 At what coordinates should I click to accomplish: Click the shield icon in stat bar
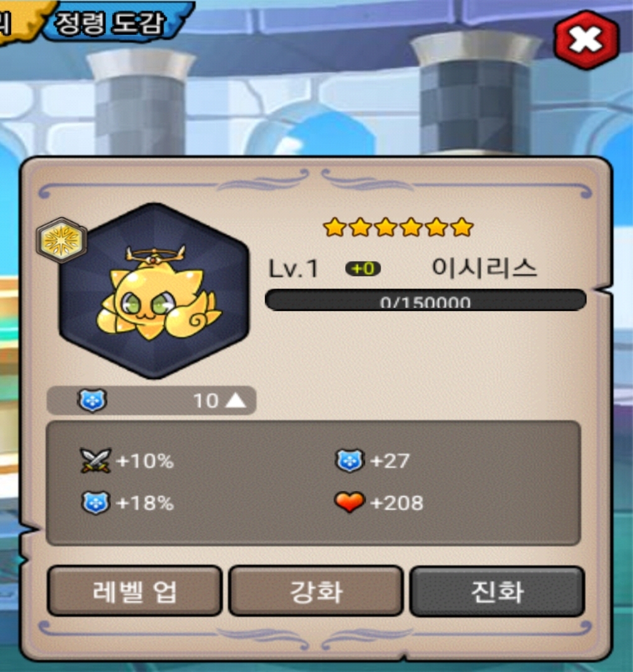click(92, 401)
